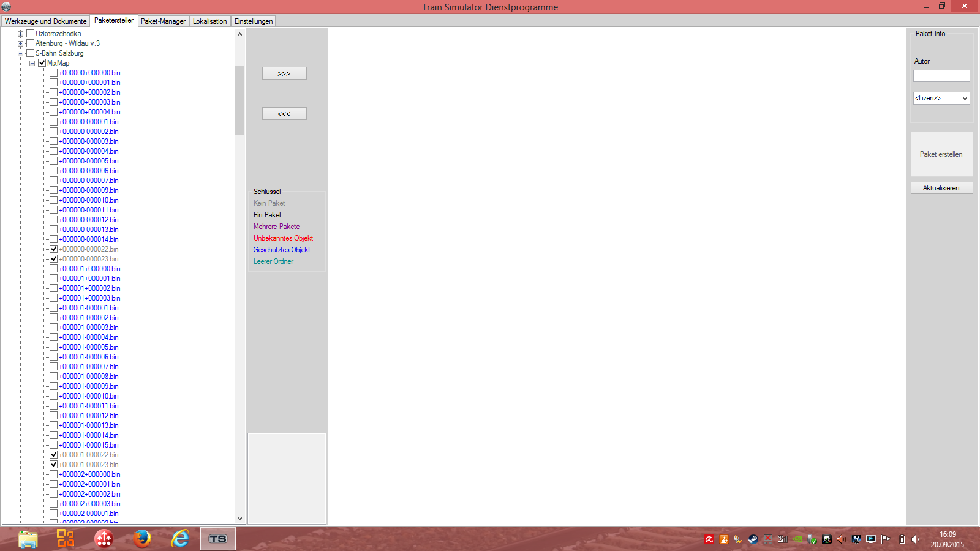This screenshot has height=551, width=980.
Task: Click the Mehrere Pakete legend entry
Action: tap(277, 227)
